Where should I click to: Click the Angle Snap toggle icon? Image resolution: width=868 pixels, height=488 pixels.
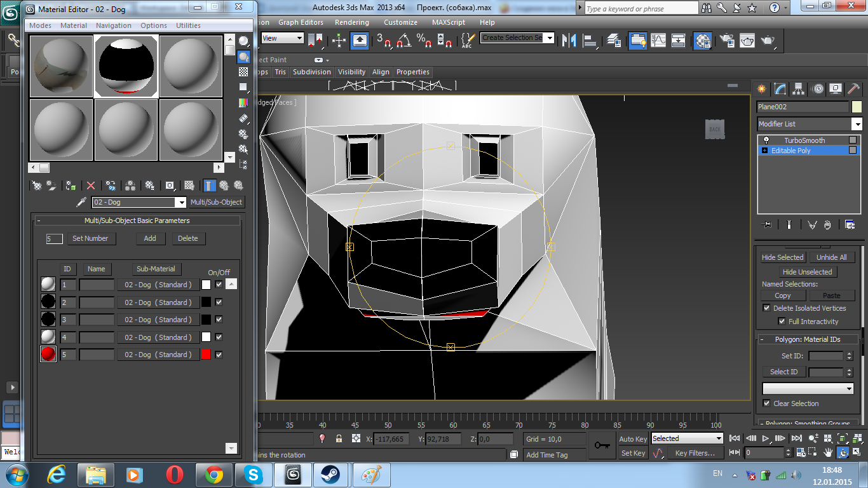pos(403,41)
